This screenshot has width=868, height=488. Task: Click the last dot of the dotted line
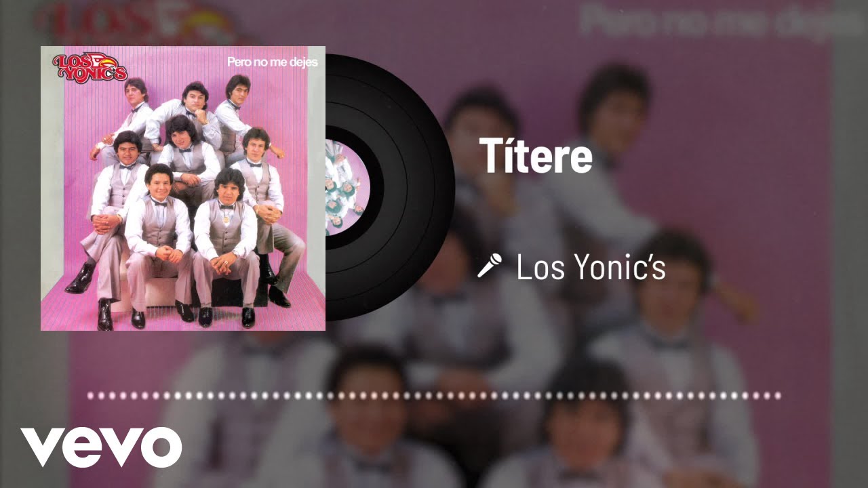(778, 395)
